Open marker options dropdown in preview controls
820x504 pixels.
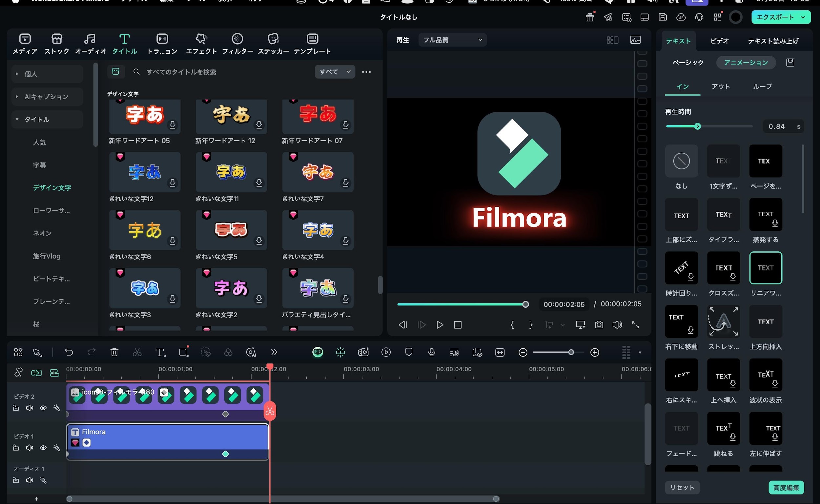563,325
